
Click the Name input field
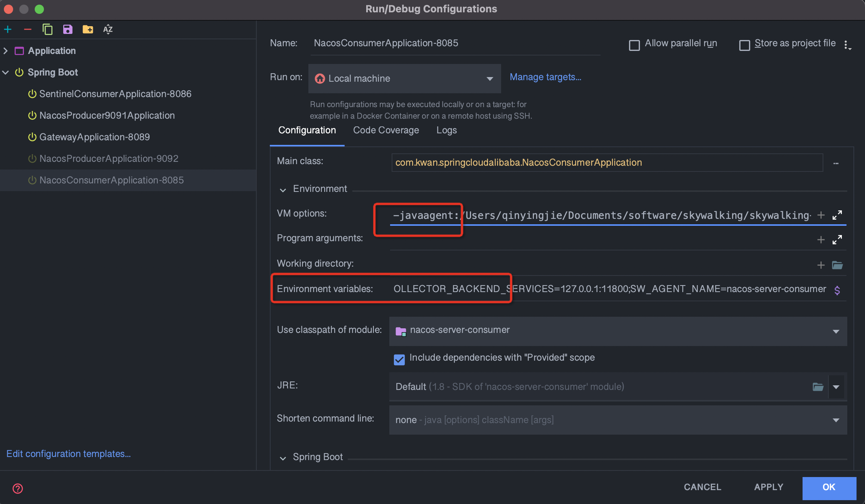pyautogui.click(x=455, y=43)
